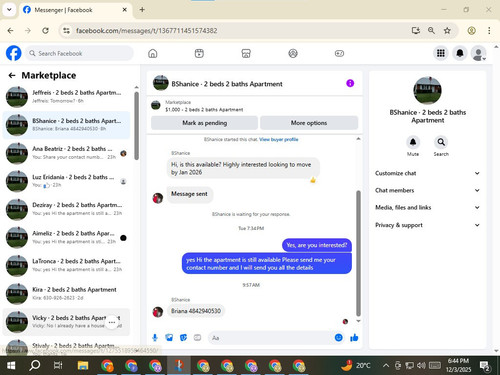Open the purple conversation info icon
This screenshot has width=500, height=375.
tap(350, 83)
